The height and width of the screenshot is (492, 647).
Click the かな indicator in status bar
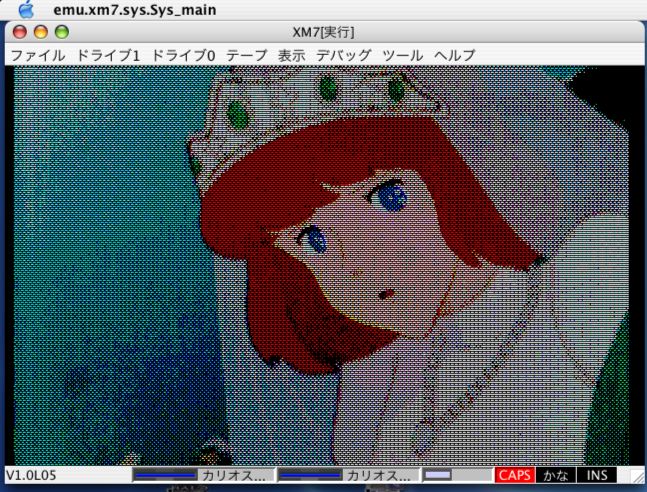pyautogui.click(x=556, y=475)
